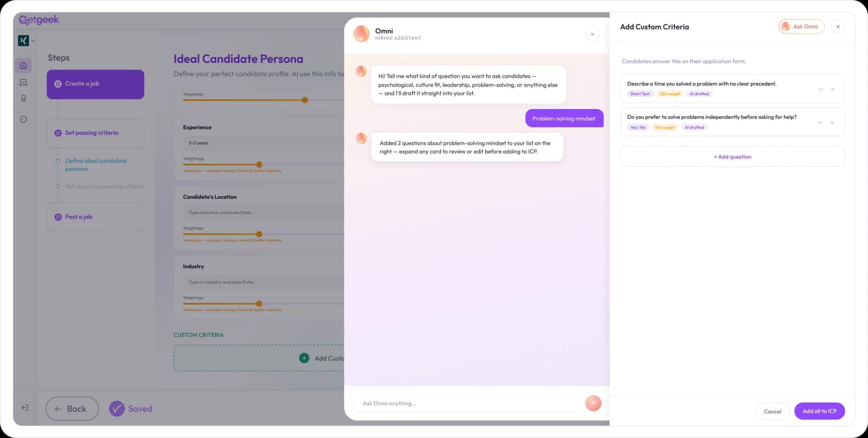Go Back to the previous step
The width and height of the screenshot is (868, 438).
click(x=72, y=409)
